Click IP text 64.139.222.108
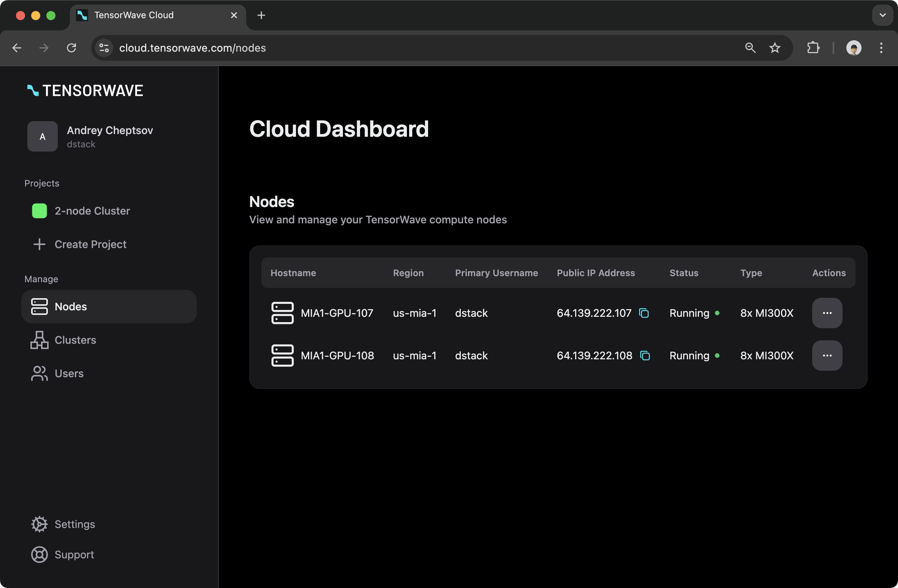This screenshot has height=588, width=898. click(x=594, y=356)
